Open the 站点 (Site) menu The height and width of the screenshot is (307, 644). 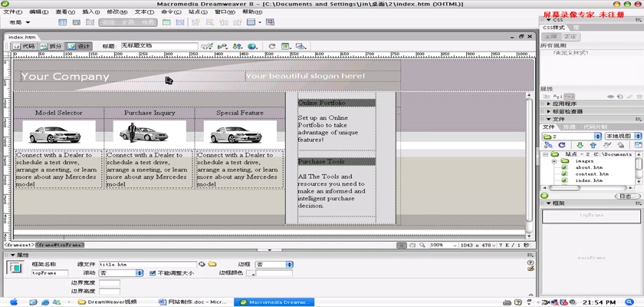pyautogui.click(x=198, y=12)
